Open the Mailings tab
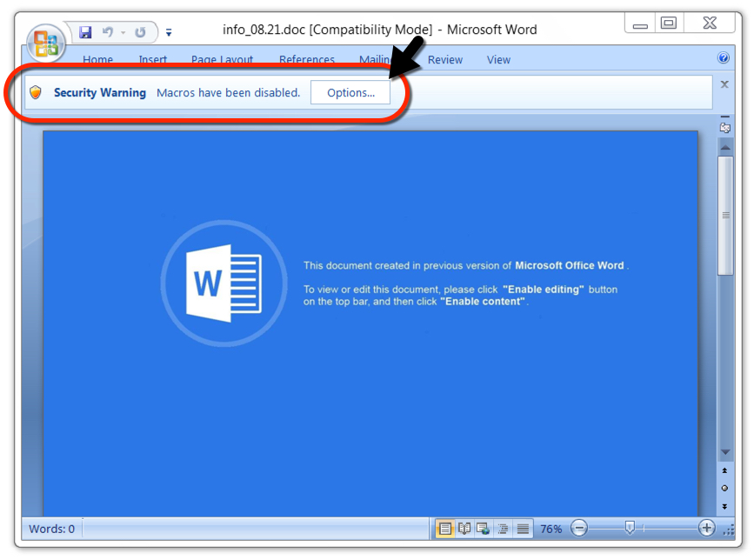The width and height of the screenshot is (754, 560). point(375,60)
